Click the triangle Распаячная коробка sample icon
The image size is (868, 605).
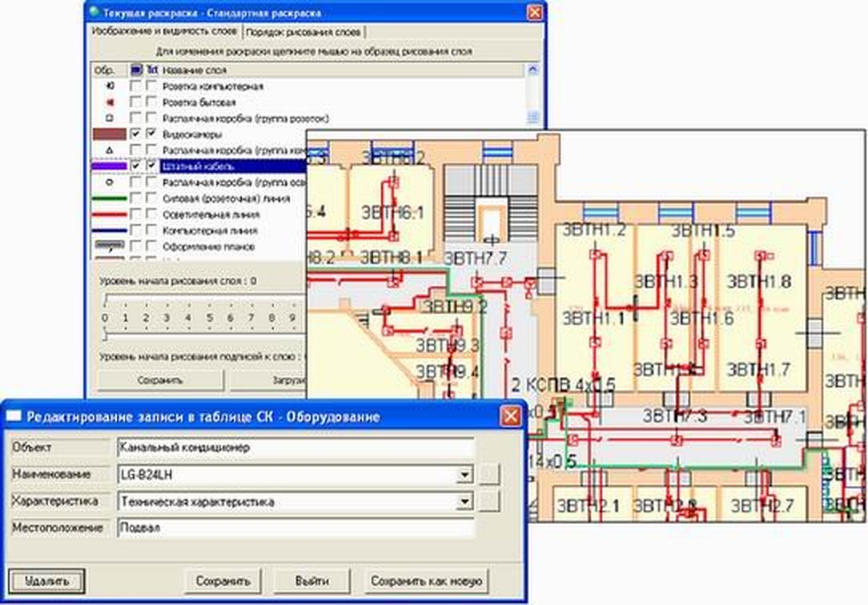[x=110, y=150]
